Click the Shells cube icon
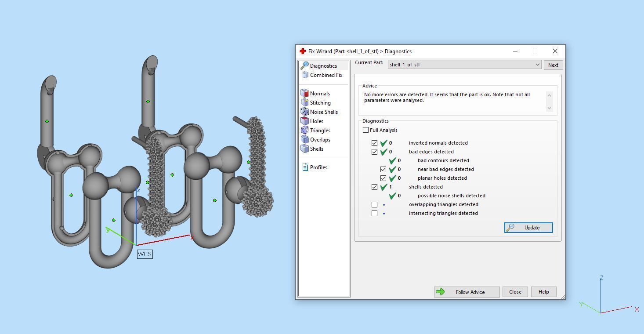This screenshot has height=334, width=644. tap(304, 149)
